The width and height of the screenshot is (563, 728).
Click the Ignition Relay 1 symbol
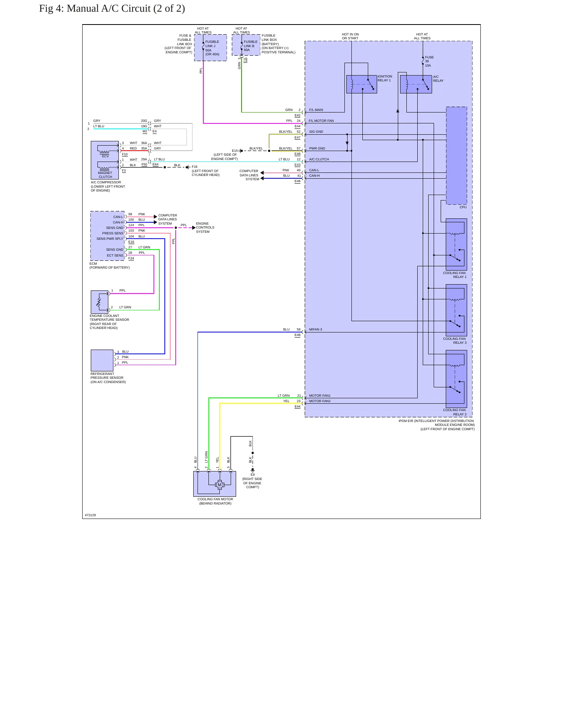point(362,84)
